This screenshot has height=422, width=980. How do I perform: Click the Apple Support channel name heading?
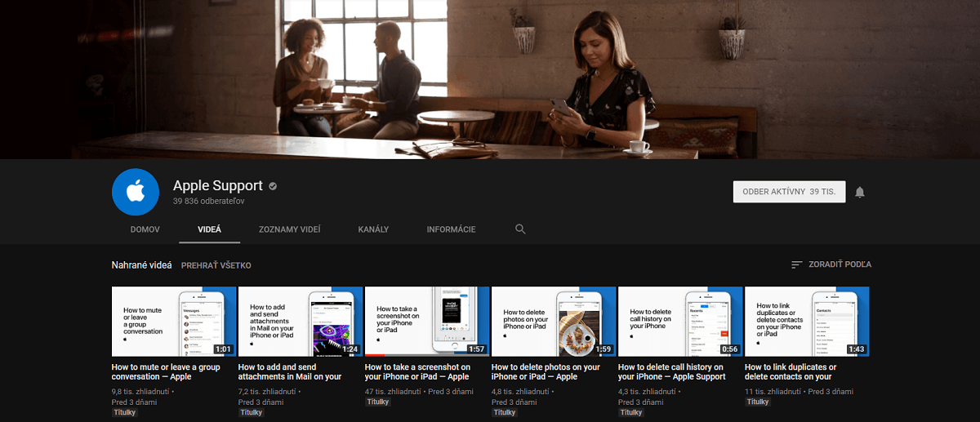point(218,185)
